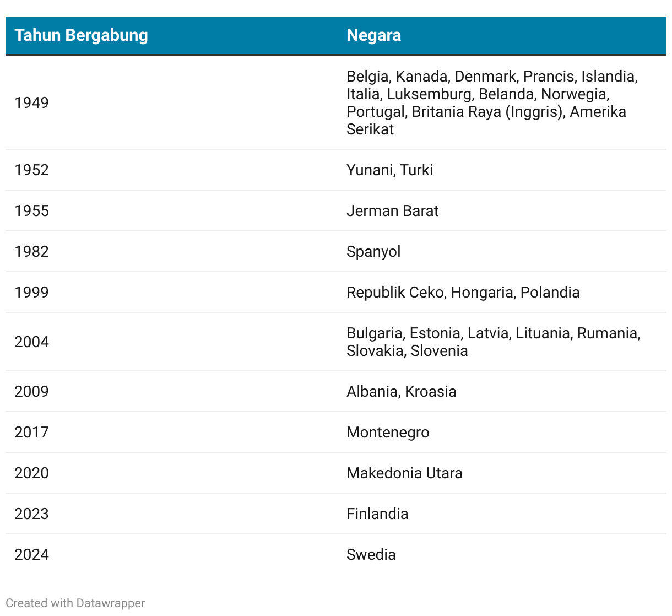The image size is (672, 616).
Task: Select the 1982 year cell
Action: [x=31, y=251]
